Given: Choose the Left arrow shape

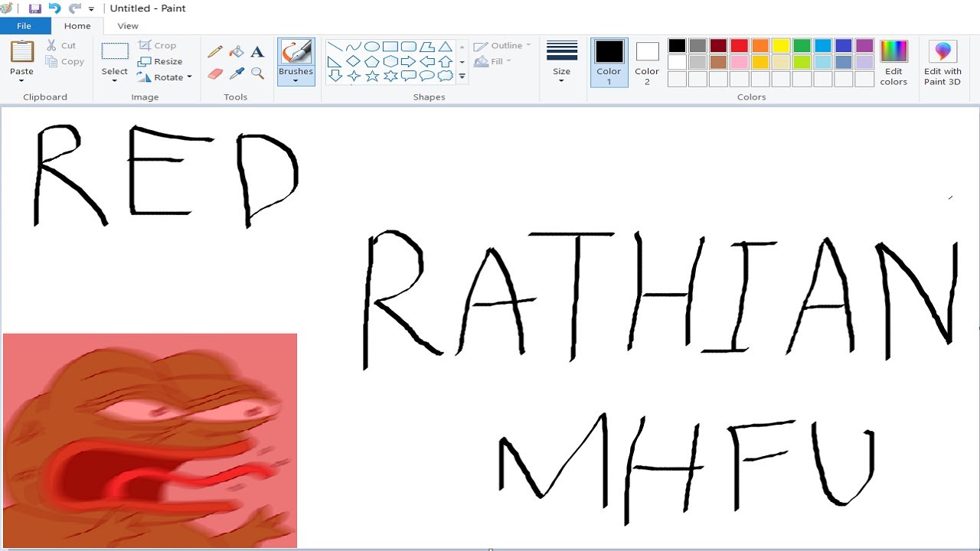Looking at the screenshot, I should (x=427, y=61).
